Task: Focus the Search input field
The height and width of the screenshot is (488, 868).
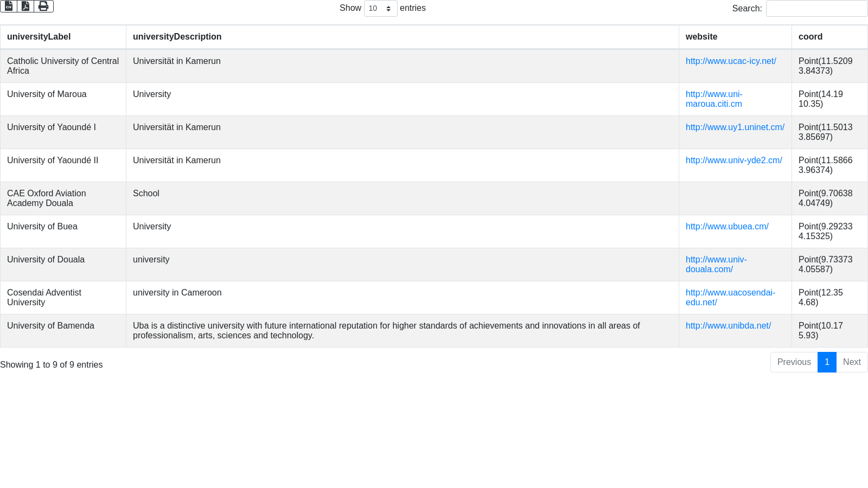Action: [x=816, y=9]
